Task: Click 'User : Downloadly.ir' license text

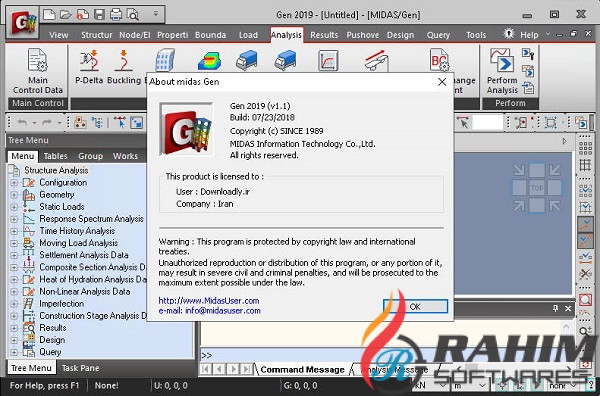Action: pos(213,192)
